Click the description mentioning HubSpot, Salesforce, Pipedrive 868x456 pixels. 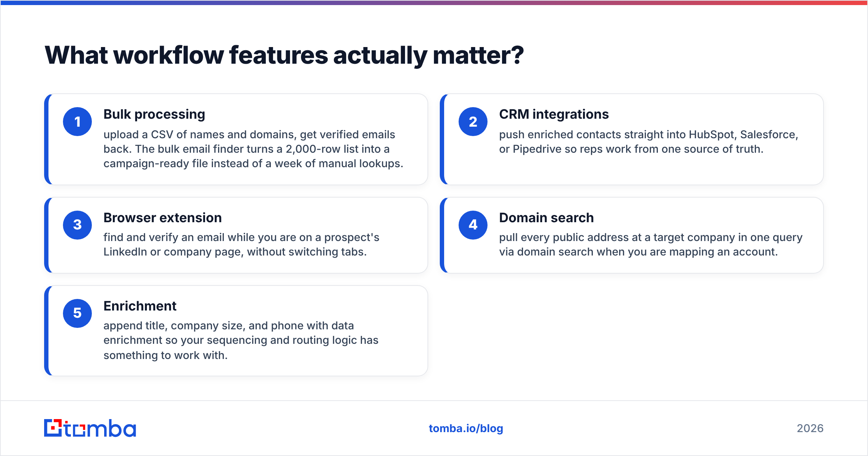[648, 142]
